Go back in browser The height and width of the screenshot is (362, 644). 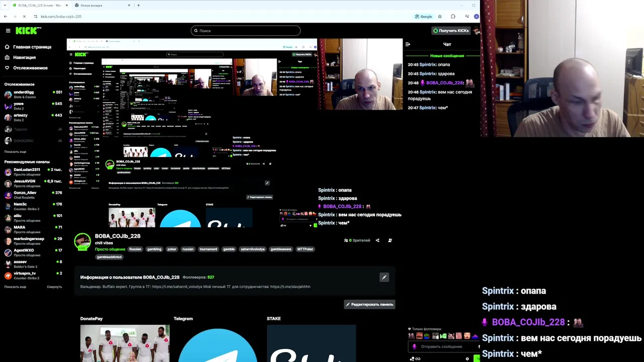coord(6,17)
